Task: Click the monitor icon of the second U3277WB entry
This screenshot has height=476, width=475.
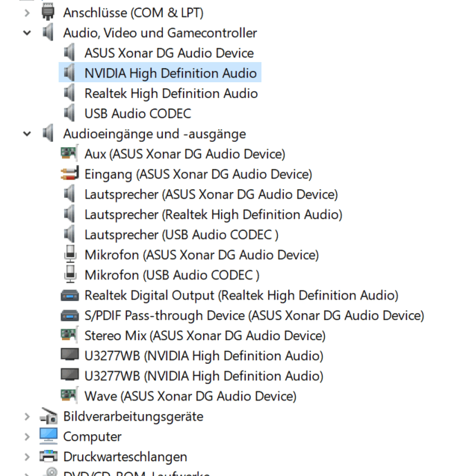Action: coord(69,375)
